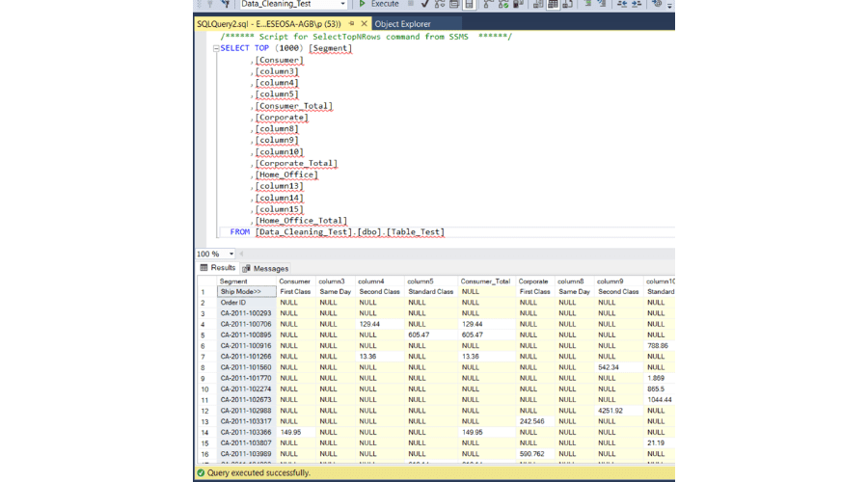Select the Corporate column header
868x482 pixels.
tap(534, 281)
